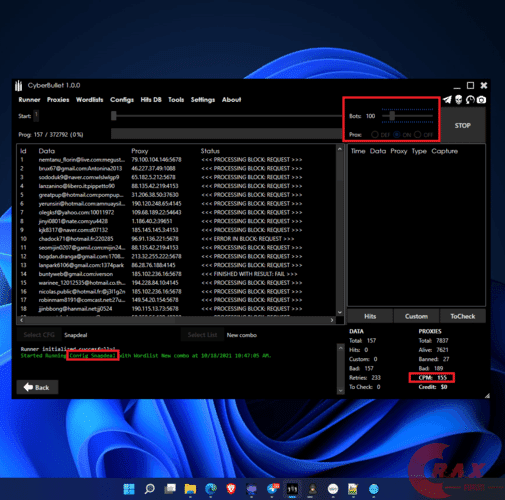Click the 'CPM: 155' value
The width and height of the screenshot is (505, 500).
tap(433, 377)
